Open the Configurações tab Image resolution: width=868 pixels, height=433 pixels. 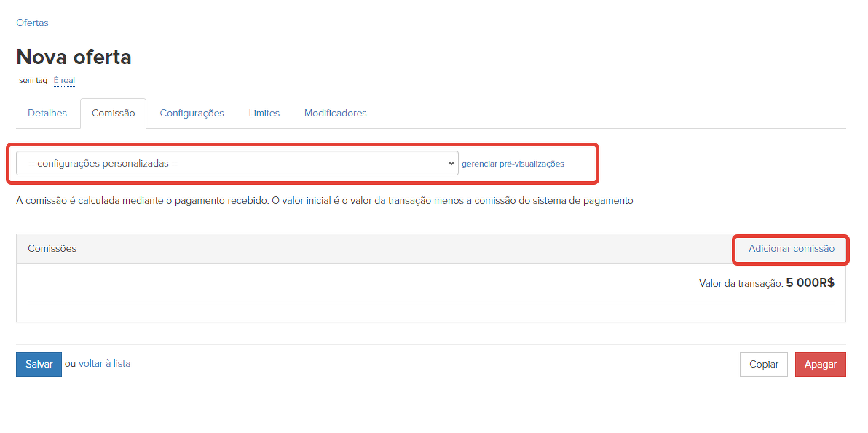[x=192, y=114]
